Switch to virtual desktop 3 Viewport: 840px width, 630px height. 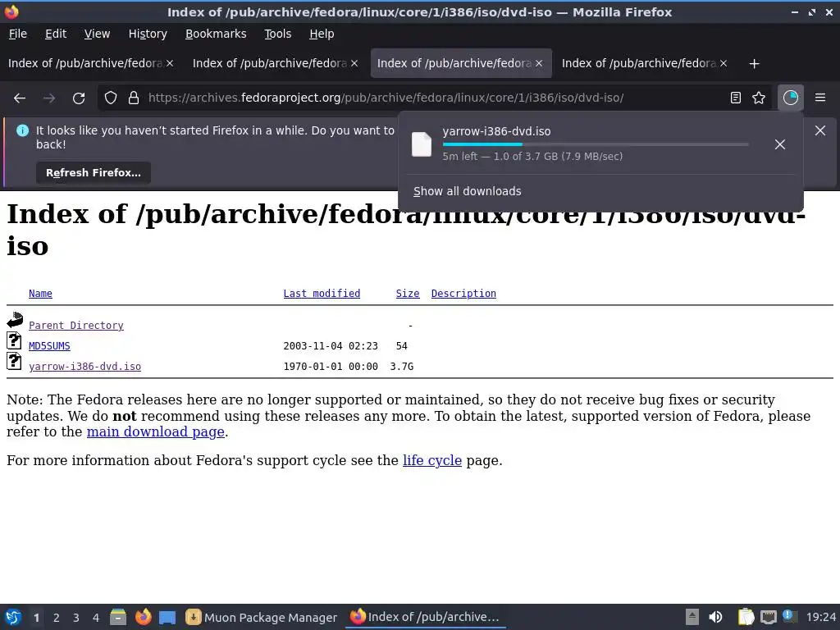click(76, 618)
